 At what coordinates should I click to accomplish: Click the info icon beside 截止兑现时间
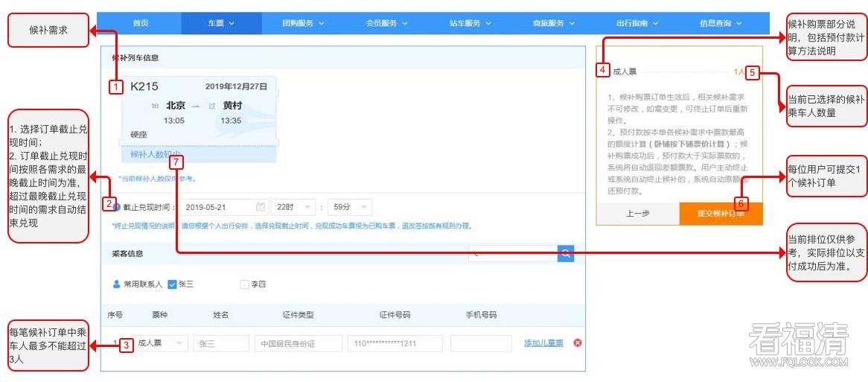pos(117,207)
